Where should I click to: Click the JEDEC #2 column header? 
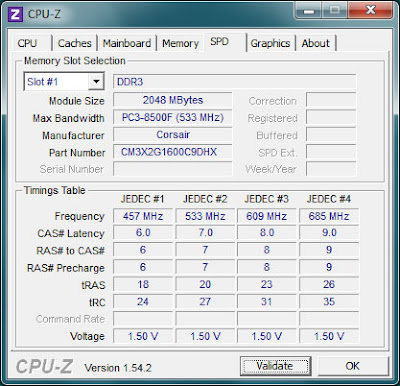tap(205, 199)
